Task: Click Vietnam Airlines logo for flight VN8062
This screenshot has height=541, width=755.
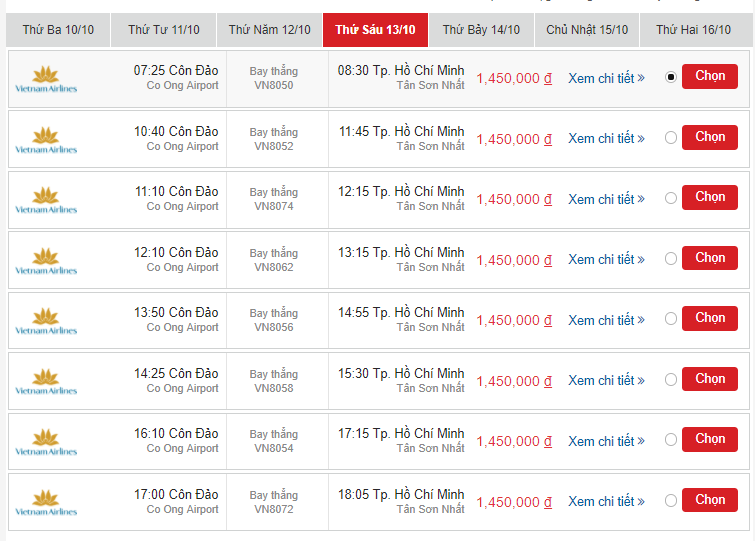Action: (x=46, y=261)
